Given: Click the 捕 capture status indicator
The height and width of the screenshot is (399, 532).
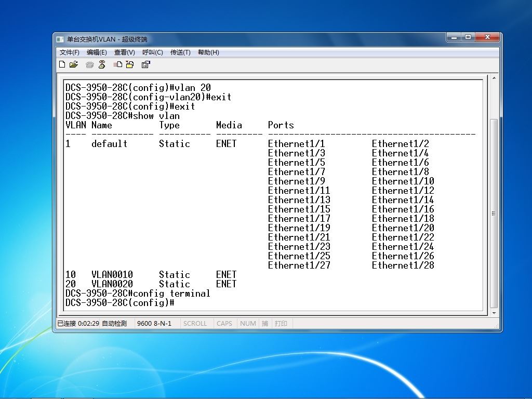Looking at the screenshot, I should [x=265, y=324].
